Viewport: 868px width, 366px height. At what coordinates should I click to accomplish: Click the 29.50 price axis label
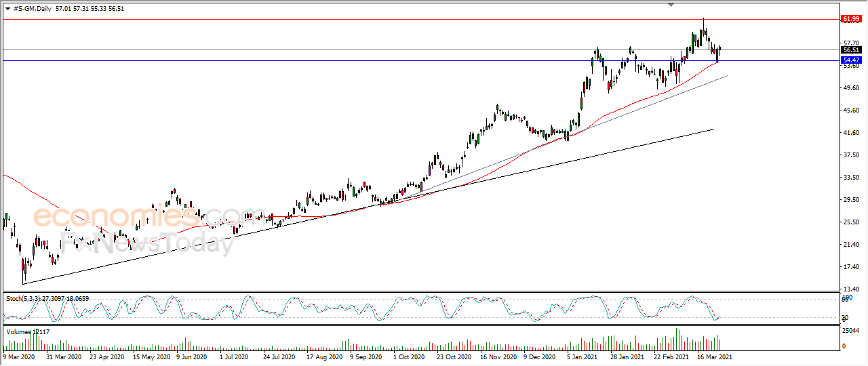[x=850, y=199]
